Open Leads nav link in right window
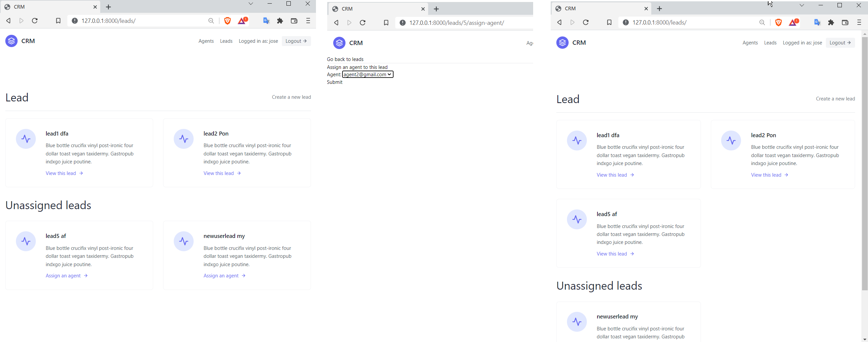The image size is (868, 342). pos(770,43)
